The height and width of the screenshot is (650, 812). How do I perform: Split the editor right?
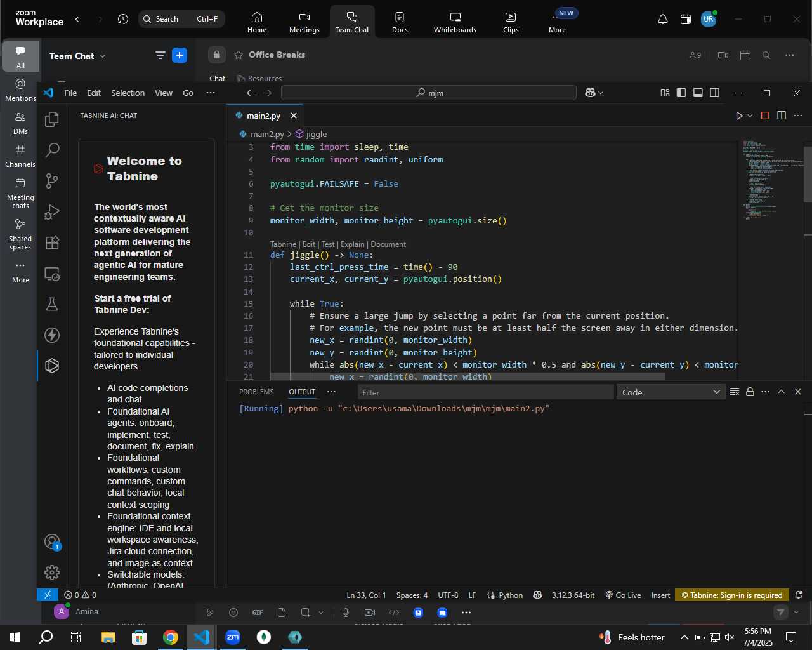(782, 116)
